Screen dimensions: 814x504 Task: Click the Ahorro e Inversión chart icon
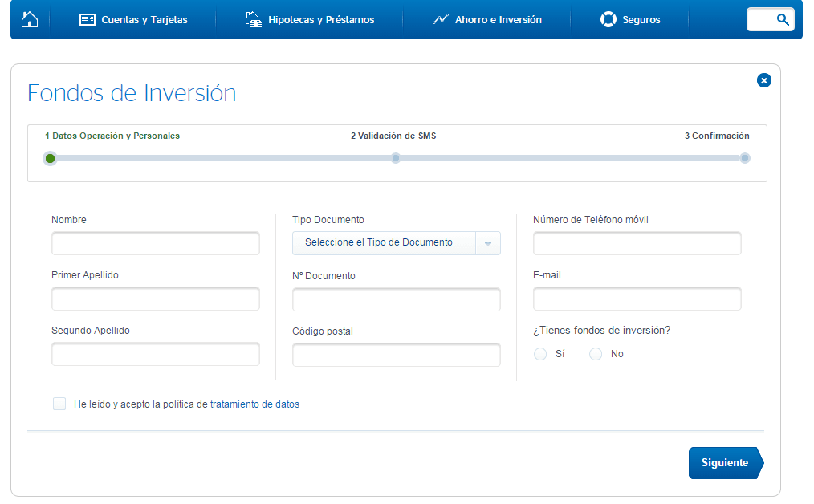[441, 20]
